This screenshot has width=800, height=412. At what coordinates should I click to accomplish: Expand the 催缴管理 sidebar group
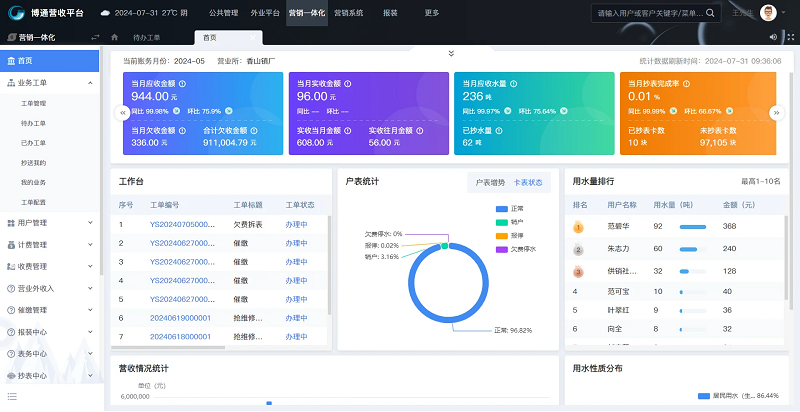click(x=90, y=310)
